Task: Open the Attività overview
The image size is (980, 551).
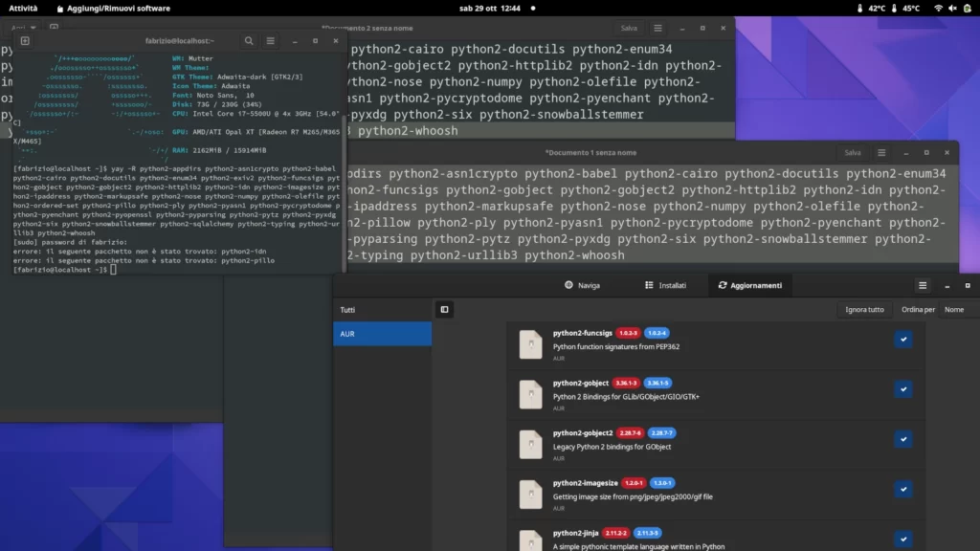Action: click(x=23, y=8)
